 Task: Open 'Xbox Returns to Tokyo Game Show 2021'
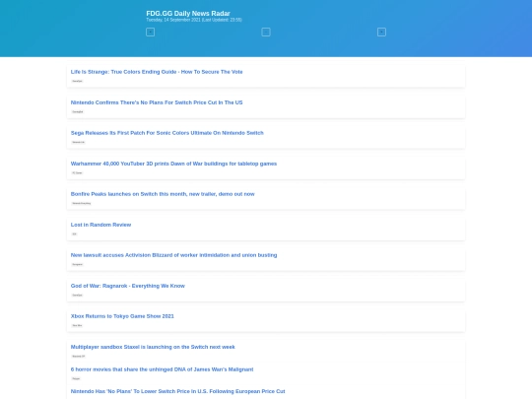pos(122,316)
